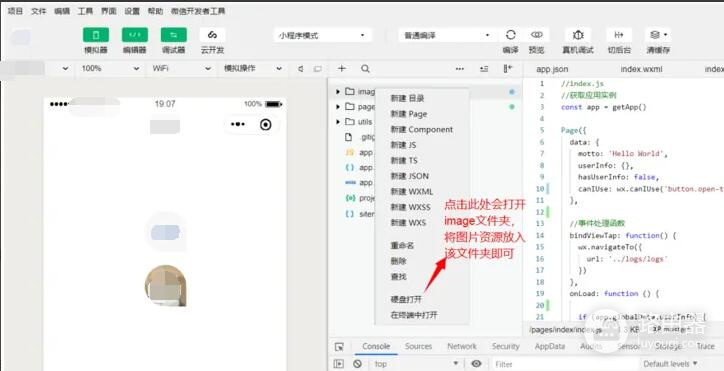This screenshot has height=371, width=724.
Task: Mute the simulator sound speaker icon
Action: (x=301, y=69)
